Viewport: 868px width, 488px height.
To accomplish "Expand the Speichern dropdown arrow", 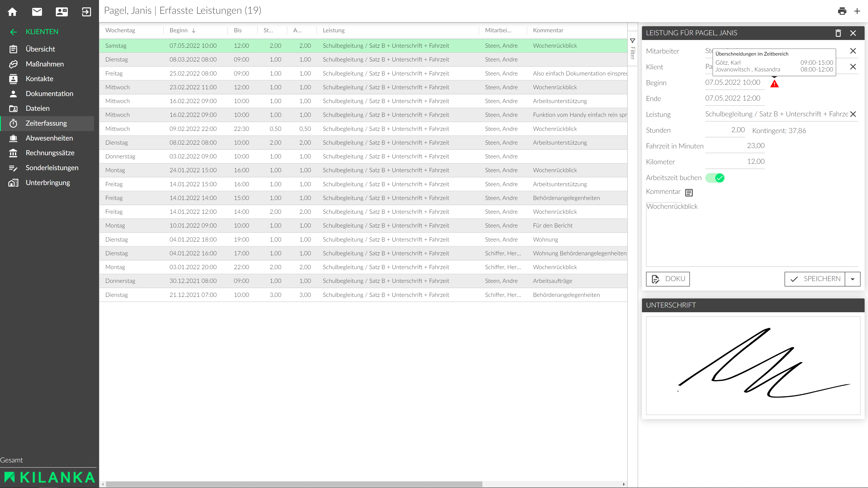I will click(852, 279).
